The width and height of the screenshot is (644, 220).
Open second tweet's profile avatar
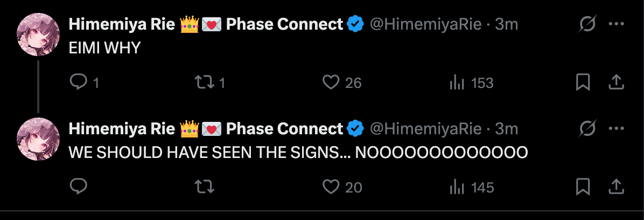click(38, 139)
